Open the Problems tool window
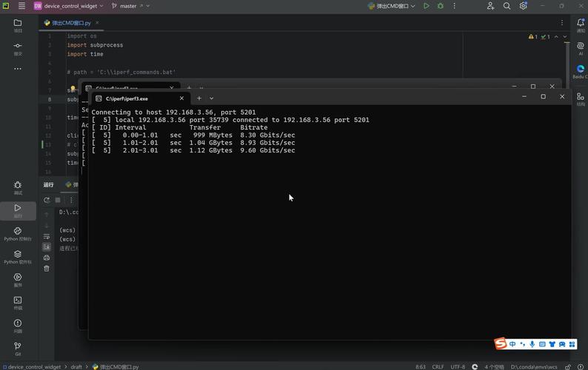The width and height of the screenshot is (588, 370). point(18,325)
